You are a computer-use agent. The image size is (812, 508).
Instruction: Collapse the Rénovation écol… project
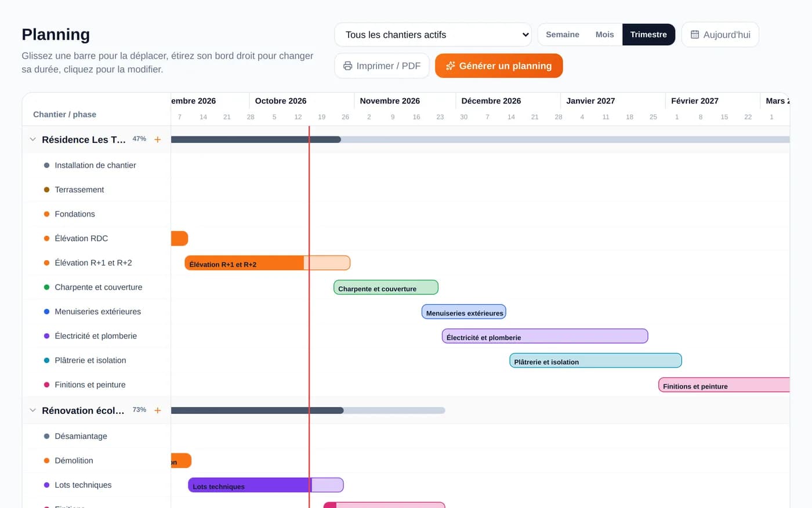[x=32, y=410]
